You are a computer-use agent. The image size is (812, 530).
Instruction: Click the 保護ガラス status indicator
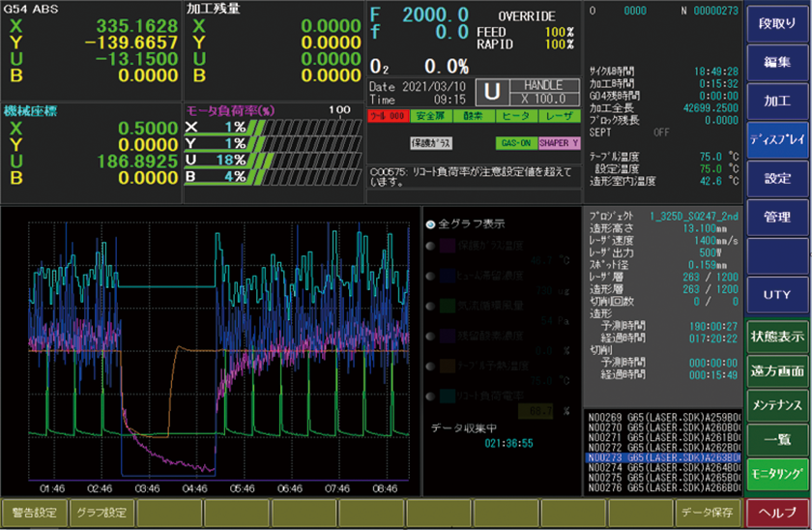(430, 143)
